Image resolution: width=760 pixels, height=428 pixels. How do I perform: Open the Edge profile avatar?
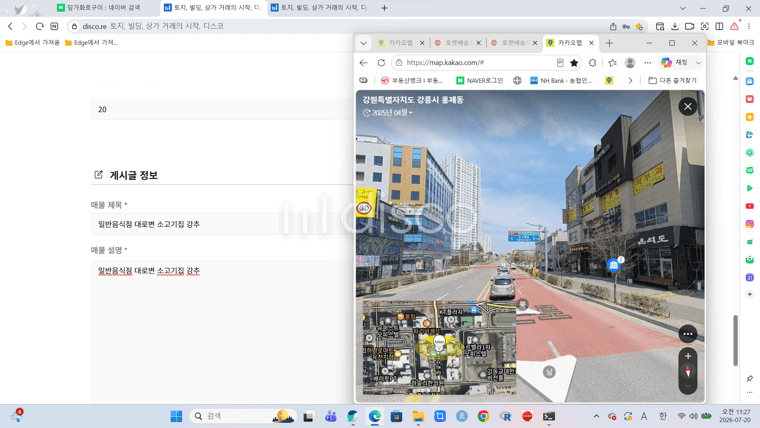[630, 63]
